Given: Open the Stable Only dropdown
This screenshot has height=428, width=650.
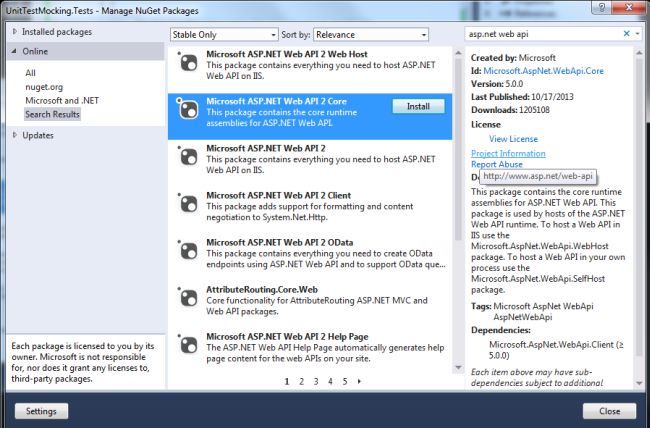Looking at the screenshot, I should (x=224, y=34).
